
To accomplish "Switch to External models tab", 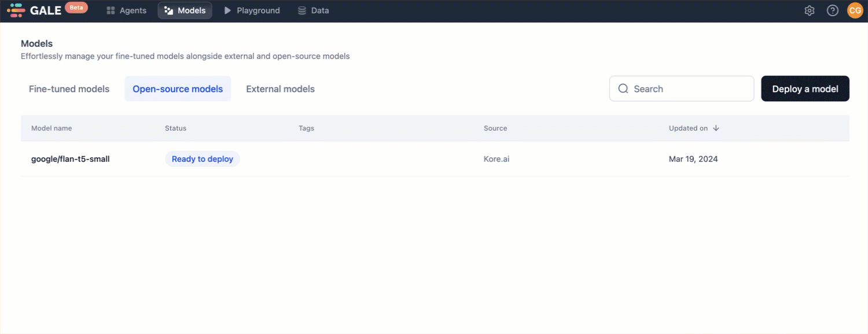I will (x=280, y=89).
